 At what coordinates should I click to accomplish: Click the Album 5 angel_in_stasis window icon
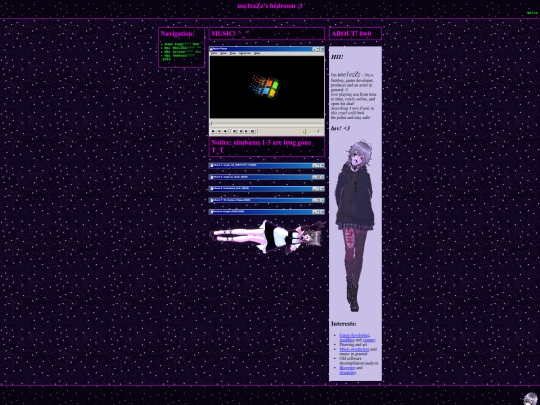point(211,177)
